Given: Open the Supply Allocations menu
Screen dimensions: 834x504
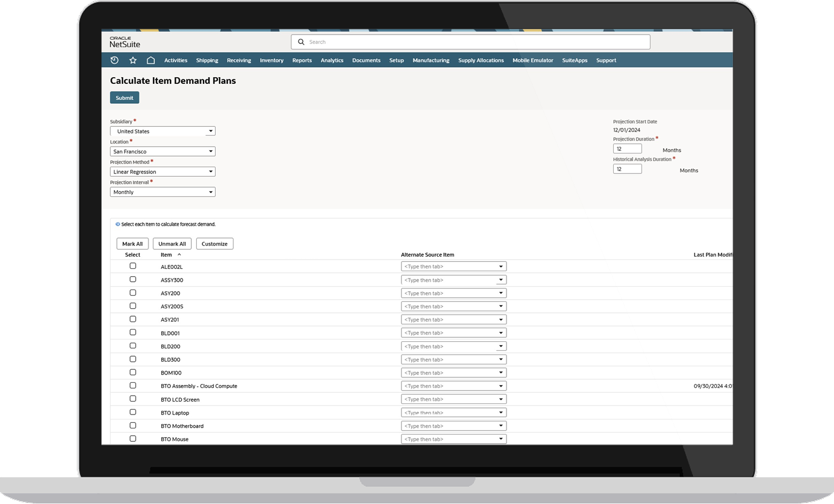Looking at the screenshot, I should click(x=481, y=60).
